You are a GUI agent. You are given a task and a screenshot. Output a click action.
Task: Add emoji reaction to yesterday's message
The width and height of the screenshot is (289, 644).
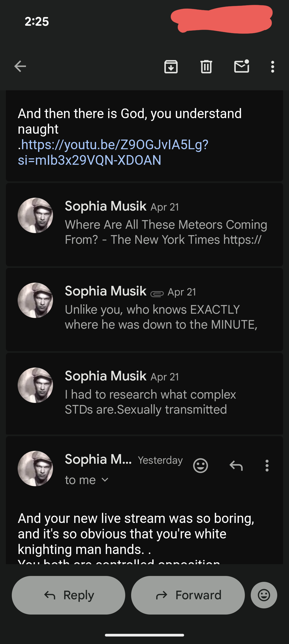tap(200, 466)
